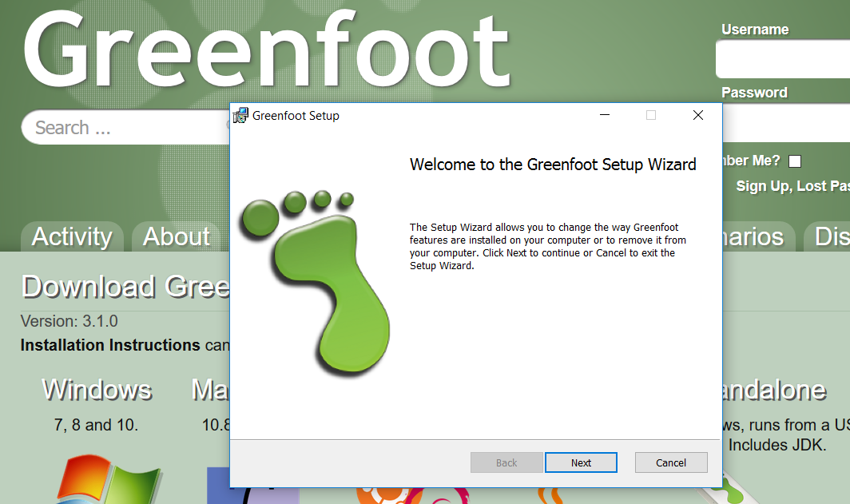Image resolution: width=850 pixels, height=504 pixels.
Task: Focus the website Search field
Action: point(127,127)
